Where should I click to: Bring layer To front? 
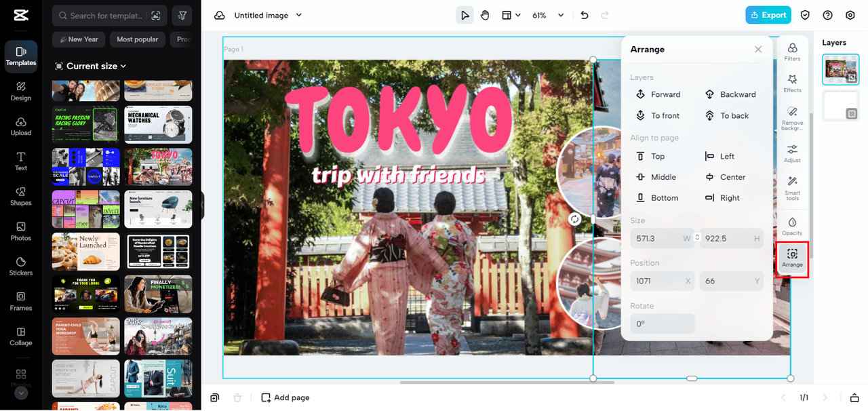tap(658, 115)
